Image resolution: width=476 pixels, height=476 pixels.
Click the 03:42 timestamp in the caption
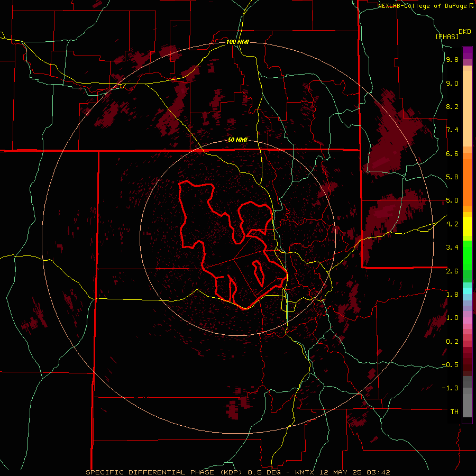point(378,472)
